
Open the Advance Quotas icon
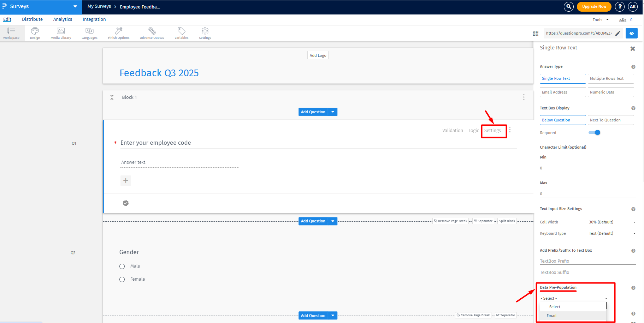pos(152,33)
